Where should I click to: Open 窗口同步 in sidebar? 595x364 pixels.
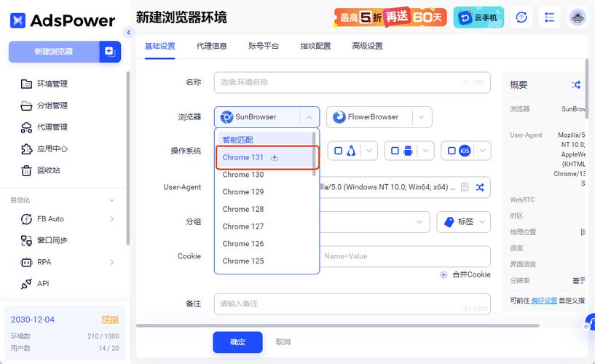click(44, 240)
